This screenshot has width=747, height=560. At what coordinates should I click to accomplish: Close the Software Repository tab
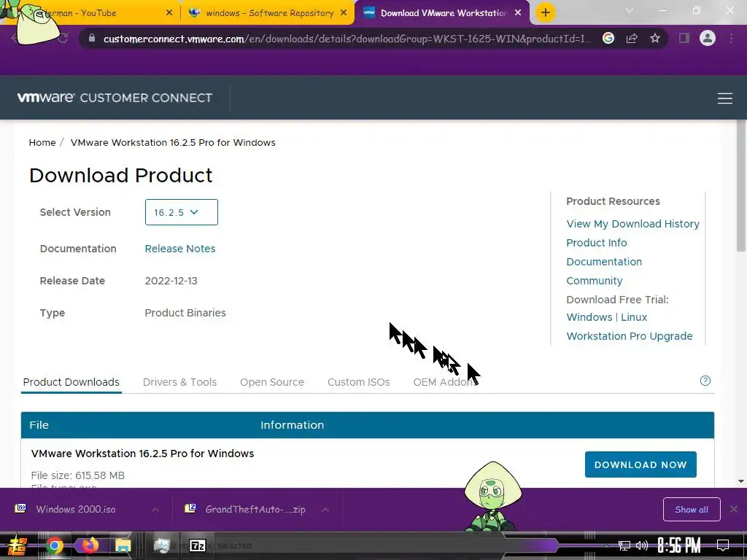tap(344, 13)
